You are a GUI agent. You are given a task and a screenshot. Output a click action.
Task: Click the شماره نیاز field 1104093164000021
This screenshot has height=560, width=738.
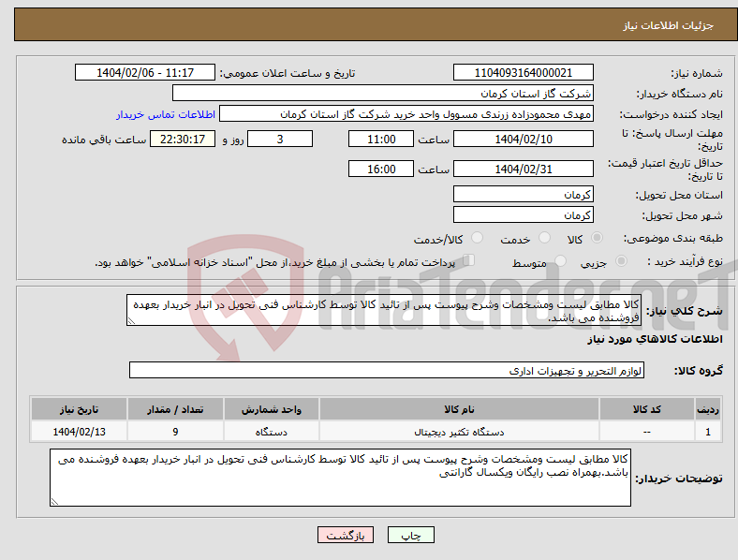coord(523,72)
